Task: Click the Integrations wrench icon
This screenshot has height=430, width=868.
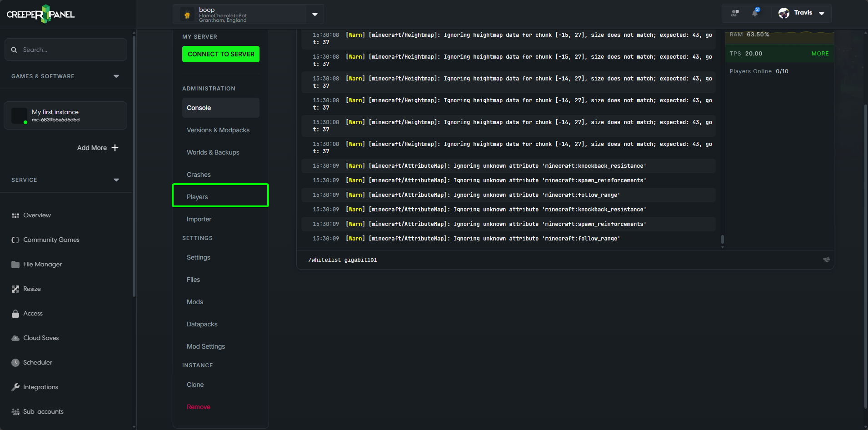Action: 15,387
